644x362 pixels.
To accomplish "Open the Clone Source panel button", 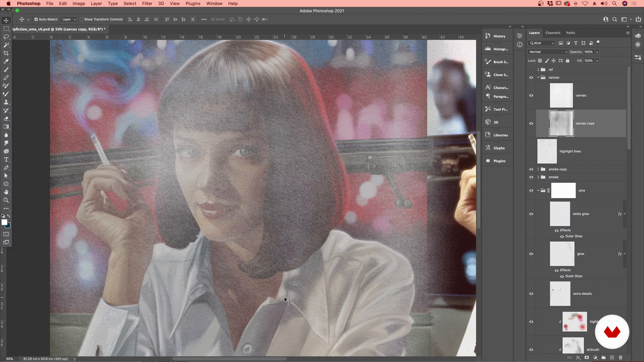I will [497, 75].
